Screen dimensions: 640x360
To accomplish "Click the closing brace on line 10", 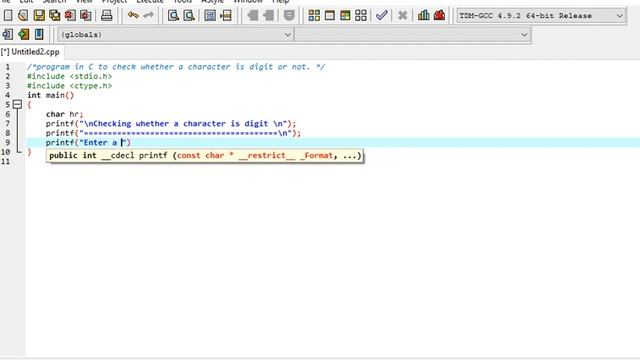I will (x=29, y=152).
